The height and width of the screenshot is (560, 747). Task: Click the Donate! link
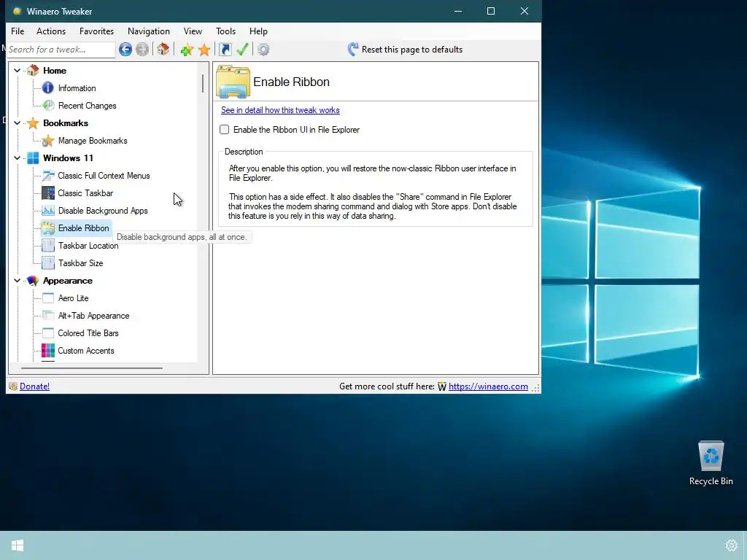34,386
